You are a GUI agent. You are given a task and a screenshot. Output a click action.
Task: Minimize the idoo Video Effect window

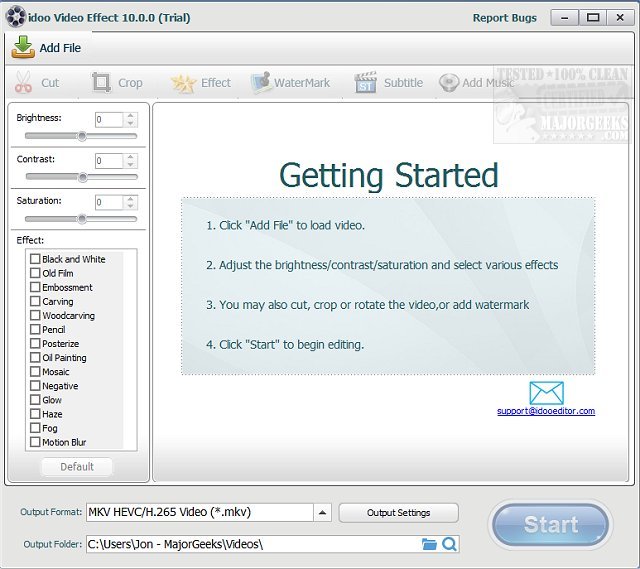pyautogui.click(x=564, y=18)
